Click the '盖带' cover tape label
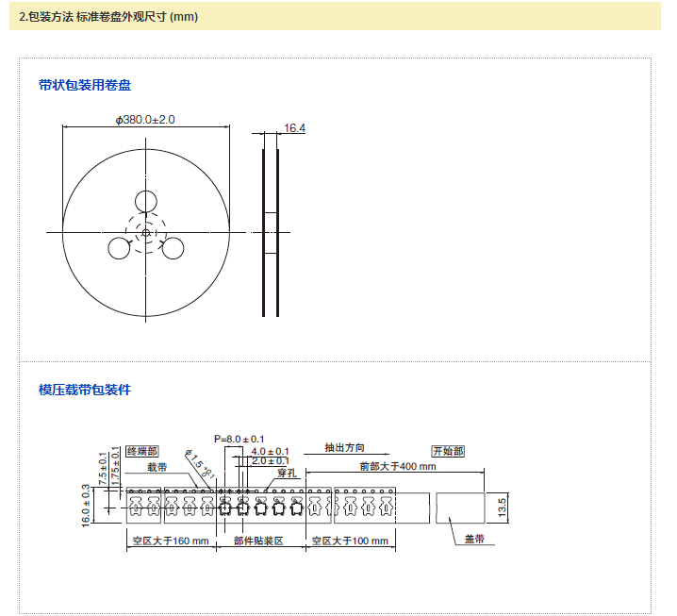This screenshot has width=677, height=616. pos(474,540)
